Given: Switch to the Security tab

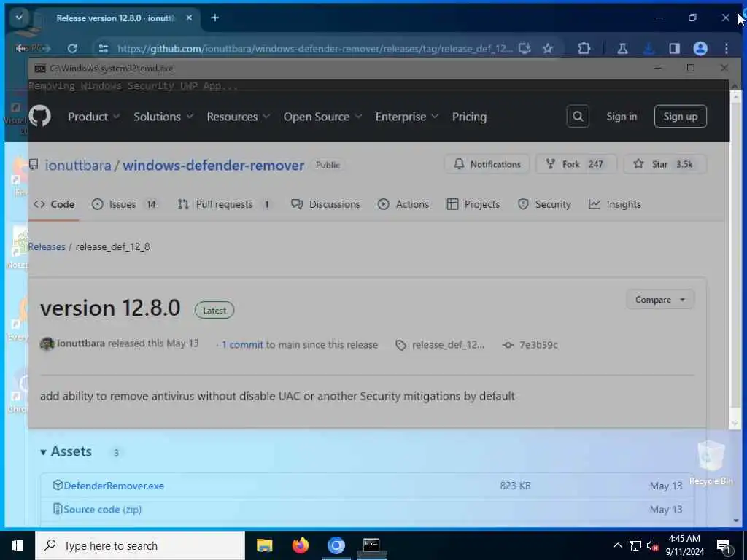Looking at the screenshot, I should 544,204.
